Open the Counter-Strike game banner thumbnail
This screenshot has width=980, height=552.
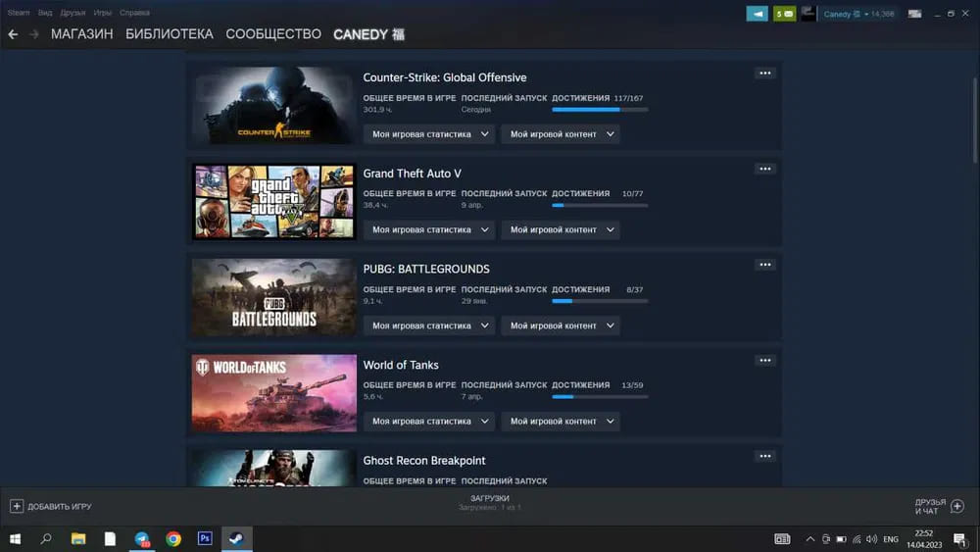273,105
